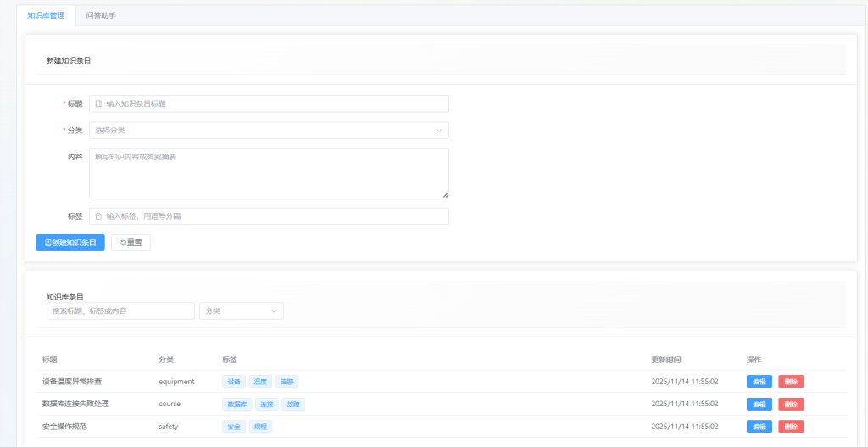The image size is (868, 447).
Task: Edit the 数据库连接失败处理 entry
Action: click(759, 404)
